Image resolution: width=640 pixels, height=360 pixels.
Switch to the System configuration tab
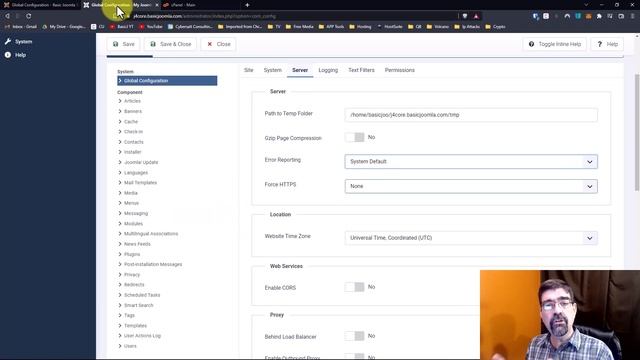(273, 70)
